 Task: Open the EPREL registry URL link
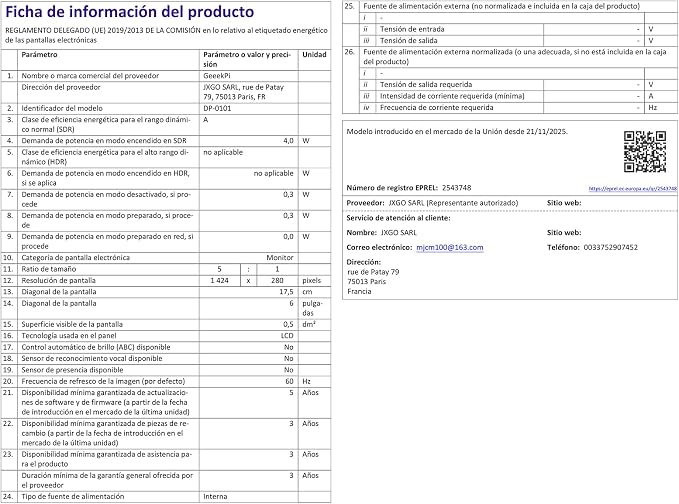coord(633,188)
